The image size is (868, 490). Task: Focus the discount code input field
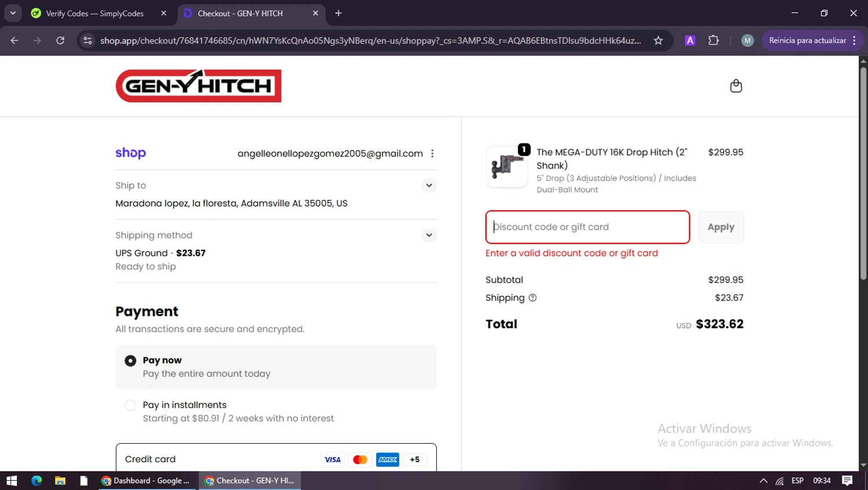click(588, 227)
